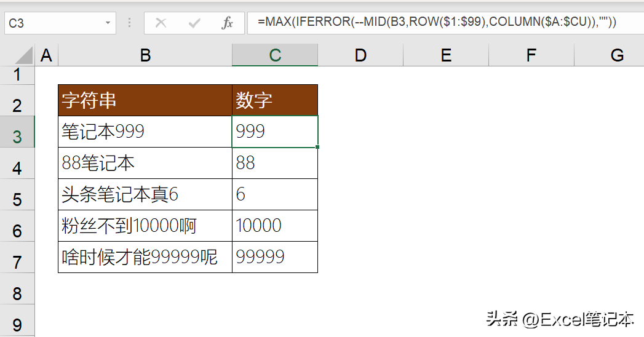This screenshot has height=337, width=644.
Task: Click the header cell 字符串
Action: pyautogui.click(x=145, y=100)
